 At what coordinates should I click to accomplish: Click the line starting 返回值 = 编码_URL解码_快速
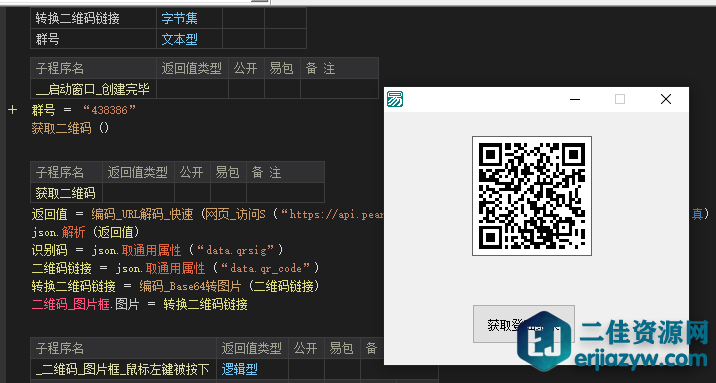point(207,214)
